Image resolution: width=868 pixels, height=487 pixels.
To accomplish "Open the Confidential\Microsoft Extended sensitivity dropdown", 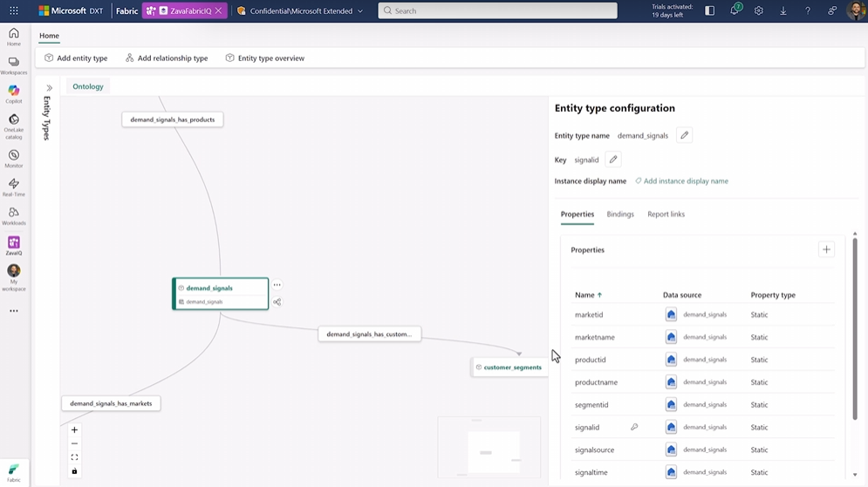I will [x=301, y=11].
